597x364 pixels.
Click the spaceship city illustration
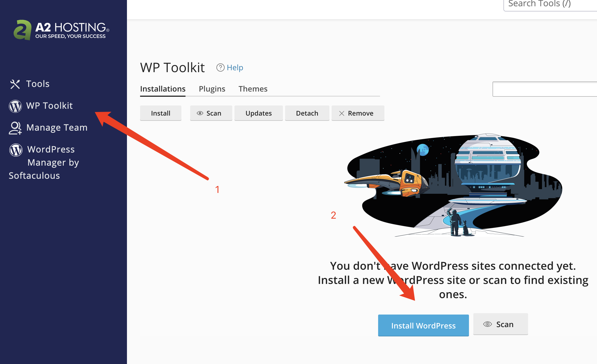pos(453,185)
